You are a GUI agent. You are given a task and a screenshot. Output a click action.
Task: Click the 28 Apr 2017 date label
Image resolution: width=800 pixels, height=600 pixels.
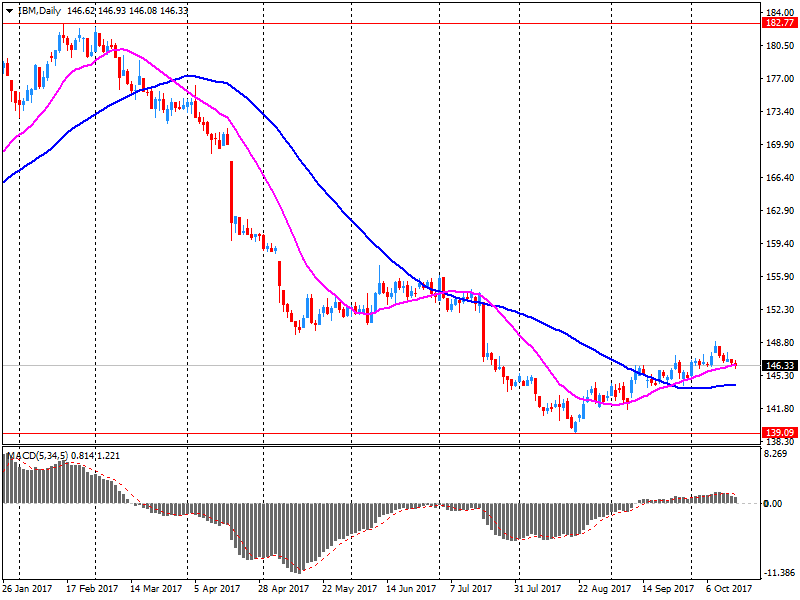tap(284, 588)
